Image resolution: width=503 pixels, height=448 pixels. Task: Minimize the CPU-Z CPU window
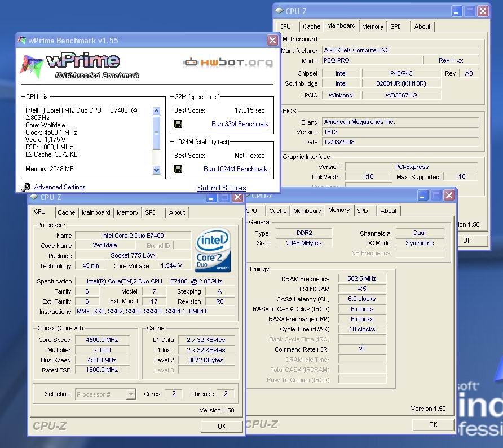211,198
